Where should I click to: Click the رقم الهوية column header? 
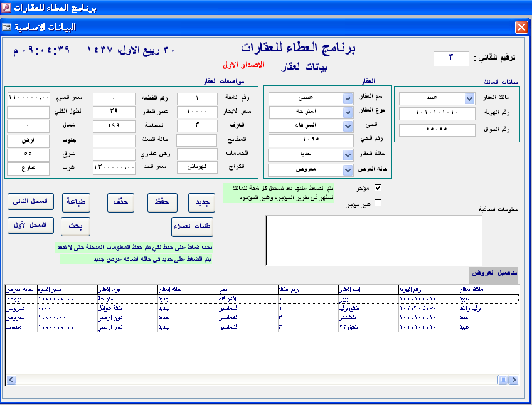[428, 290]
